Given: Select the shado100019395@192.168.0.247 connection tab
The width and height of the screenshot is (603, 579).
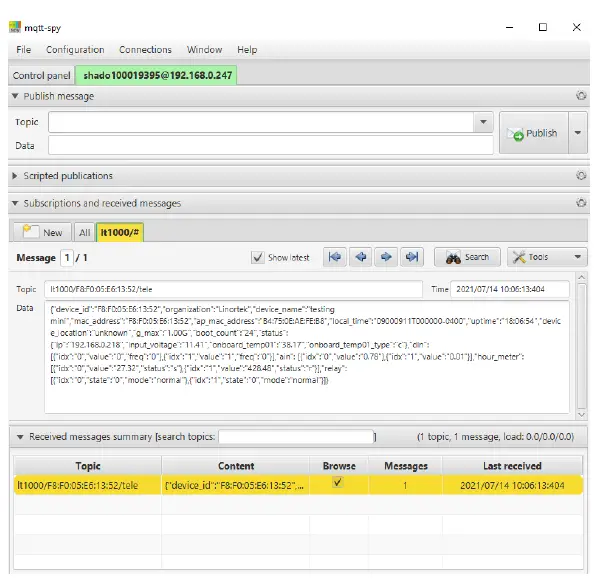Looking at the screenshot, I should point(157,75).
